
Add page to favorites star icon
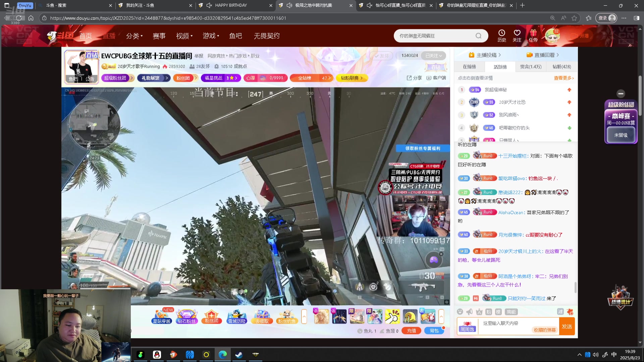[x=574, y=18]
